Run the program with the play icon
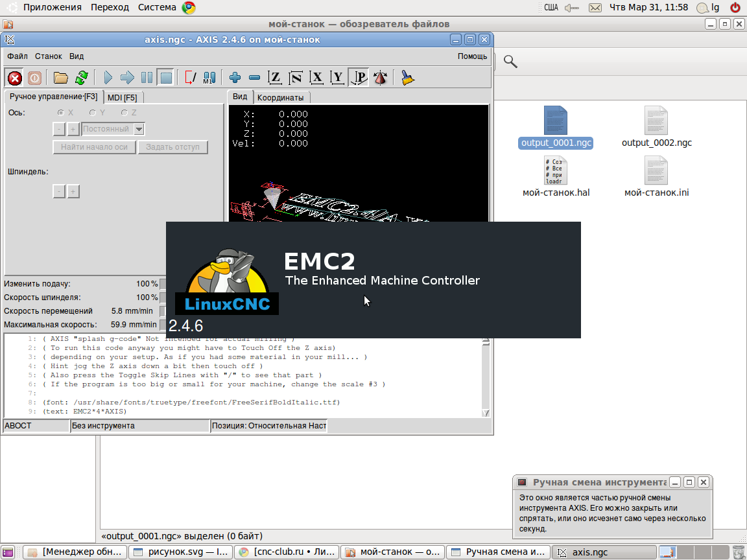Screen dimensions: 747x560 click(x=108, y=78)
